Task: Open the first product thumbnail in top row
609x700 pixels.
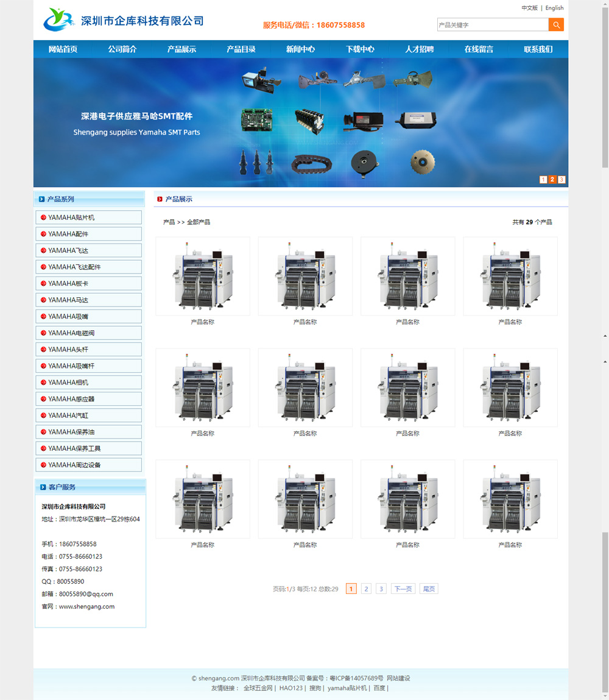Action: click(x=203, y=277)
